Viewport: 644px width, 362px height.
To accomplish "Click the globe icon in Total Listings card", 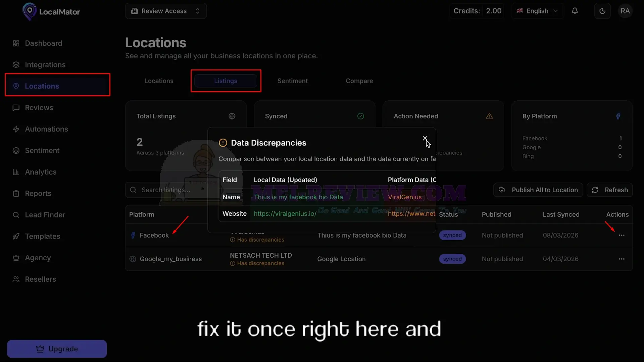I will [232, 116].
